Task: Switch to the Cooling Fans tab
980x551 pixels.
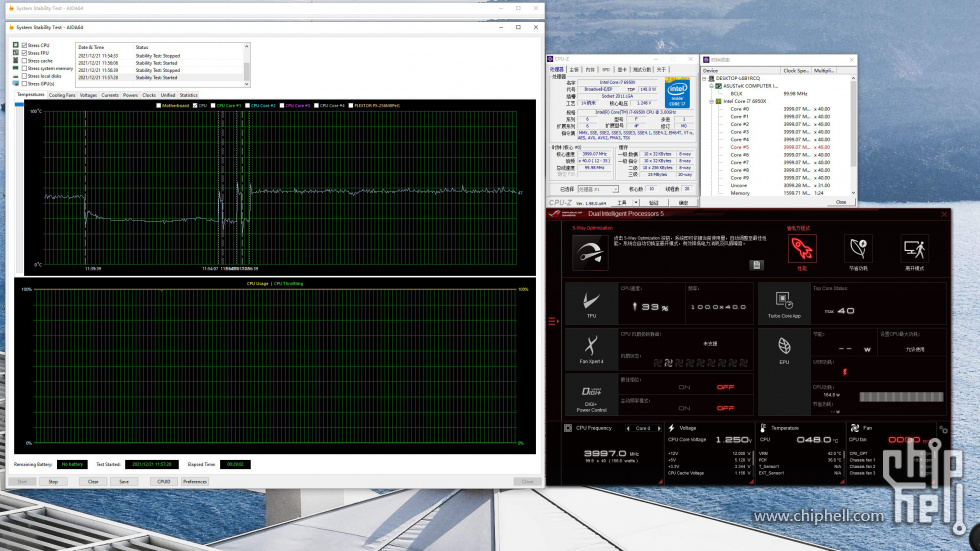Action: tap(62, 95)
